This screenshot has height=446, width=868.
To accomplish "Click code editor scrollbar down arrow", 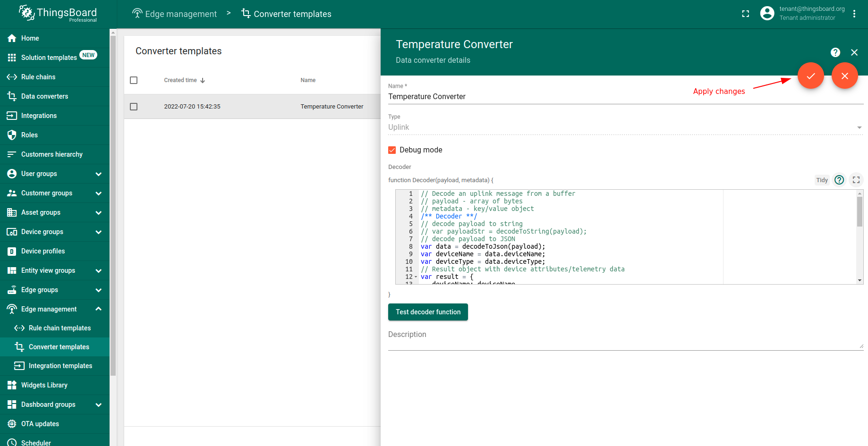I will point(859,280).
